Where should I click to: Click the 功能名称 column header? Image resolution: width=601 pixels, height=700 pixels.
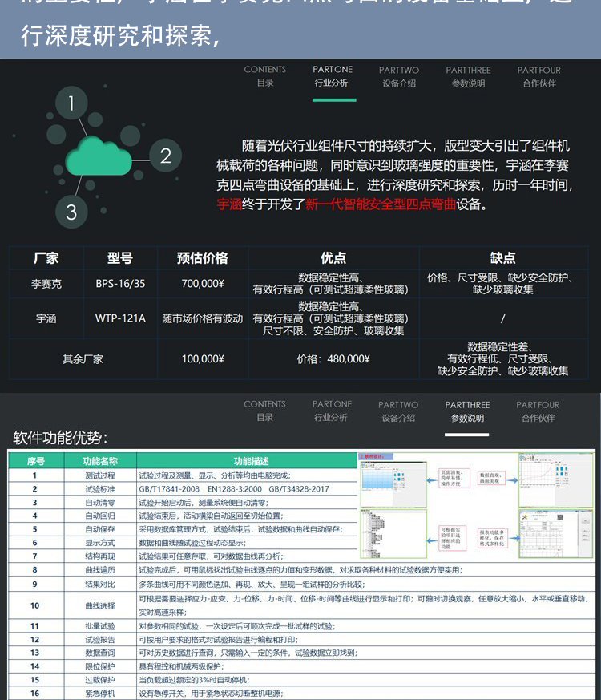click(100, 461)
